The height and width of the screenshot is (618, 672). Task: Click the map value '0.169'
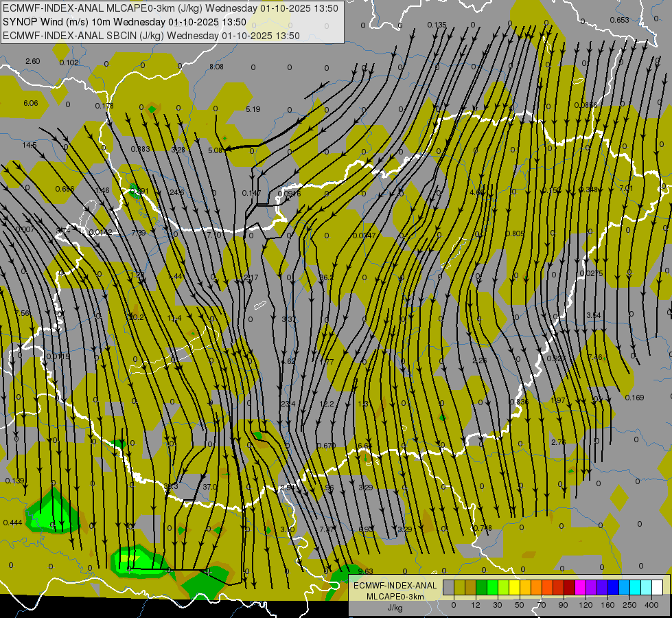point(635,398)
